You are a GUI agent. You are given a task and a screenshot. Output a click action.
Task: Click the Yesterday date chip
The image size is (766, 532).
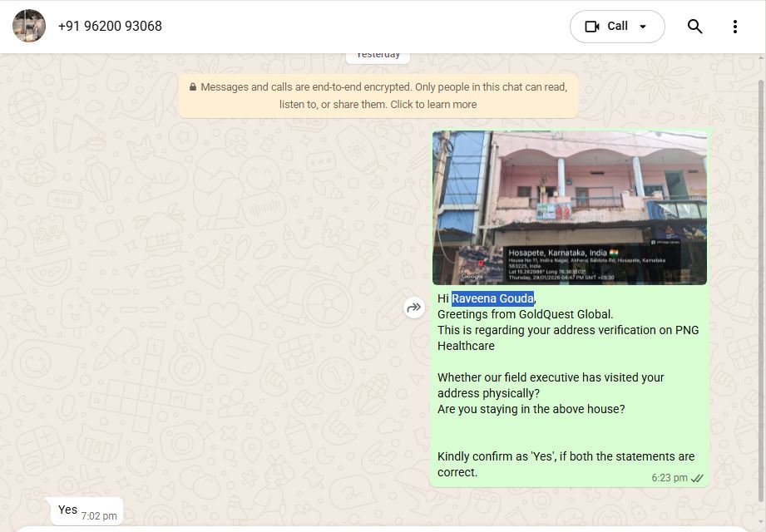(x=378, y=56)
